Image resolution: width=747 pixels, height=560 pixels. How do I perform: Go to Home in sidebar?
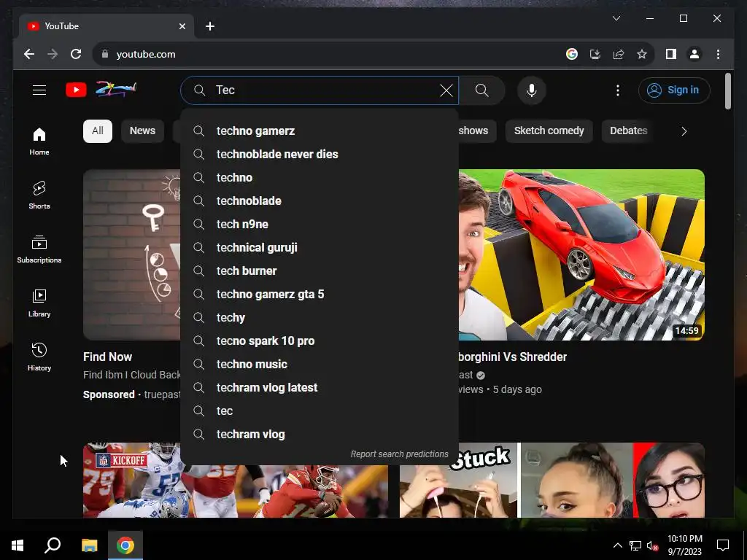[39, 141]
